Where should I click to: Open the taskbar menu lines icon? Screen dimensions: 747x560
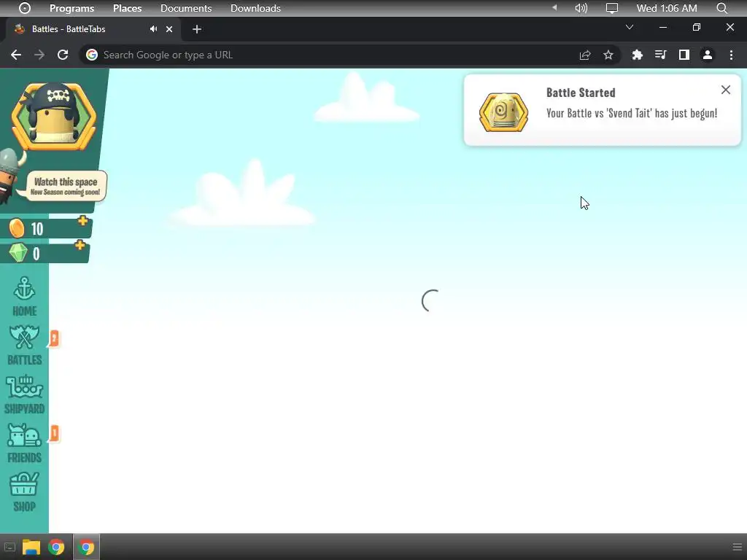738,547
